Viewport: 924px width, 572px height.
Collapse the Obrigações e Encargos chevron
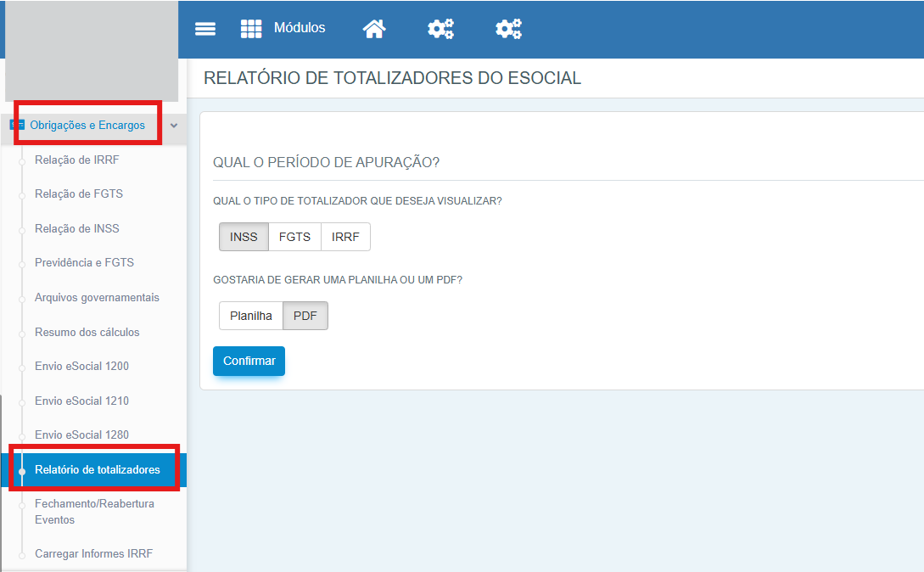(x=174, y=126)
